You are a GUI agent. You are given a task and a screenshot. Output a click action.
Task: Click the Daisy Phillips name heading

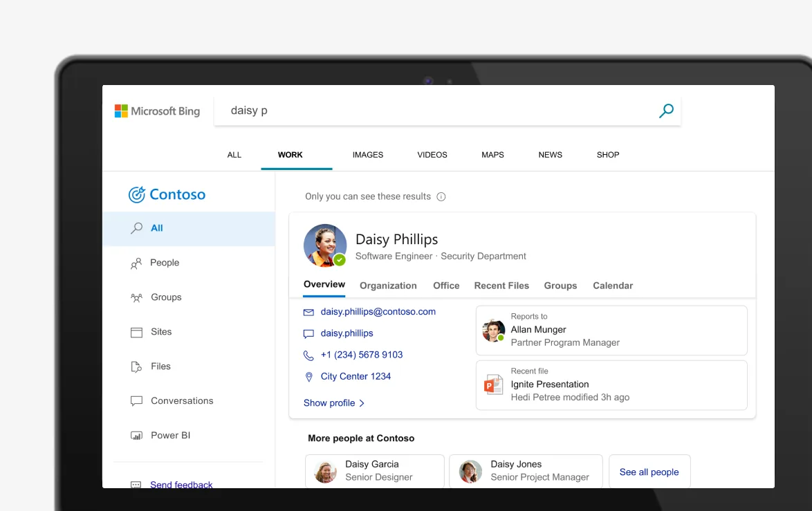pyautogui.click(x=397, y=240)
